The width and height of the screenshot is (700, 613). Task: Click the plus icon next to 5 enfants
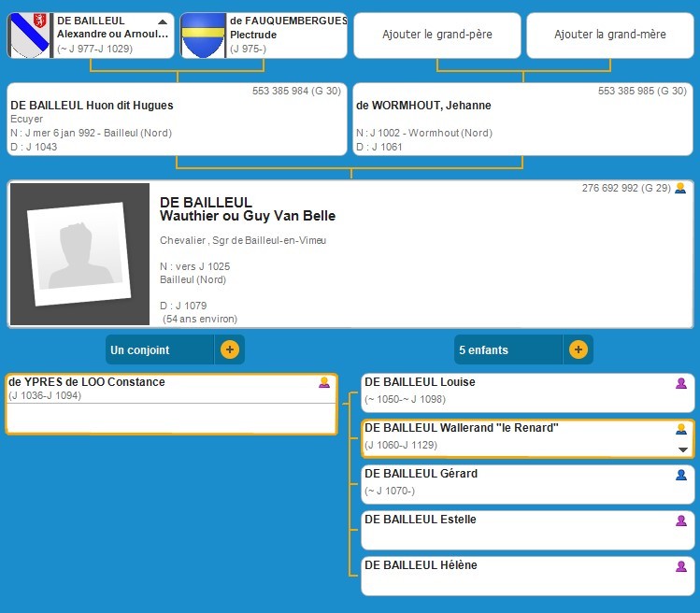(x=579, y=349)
